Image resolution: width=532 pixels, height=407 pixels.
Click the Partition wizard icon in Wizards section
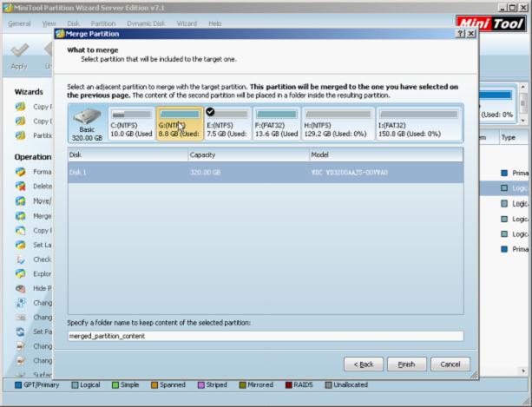coord(20,135)
